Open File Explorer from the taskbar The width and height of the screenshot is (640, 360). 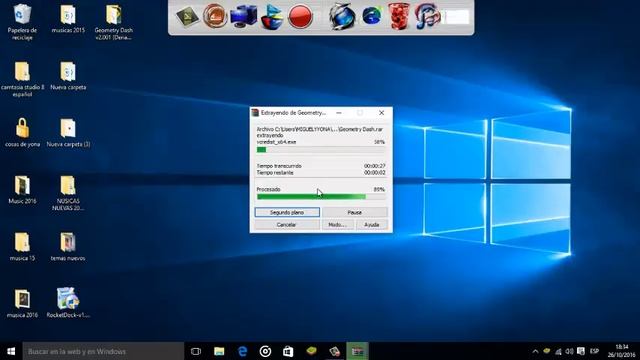tap(219, 351)
